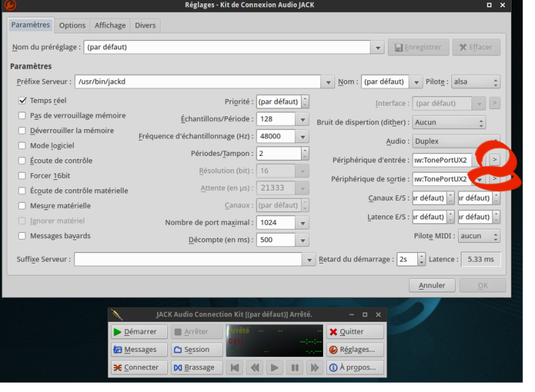The image size is (535, 392).
Task: Open the Connecter connections window
Action: tap(139, 367)
